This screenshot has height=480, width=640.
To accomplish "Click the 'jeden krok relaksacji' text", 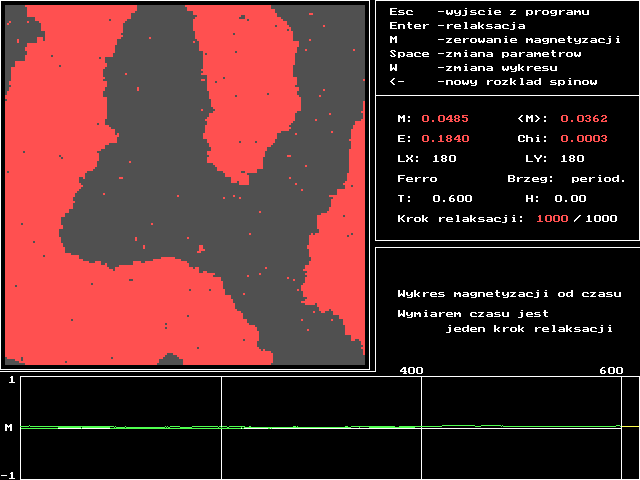I will click(x=529, y=329).
